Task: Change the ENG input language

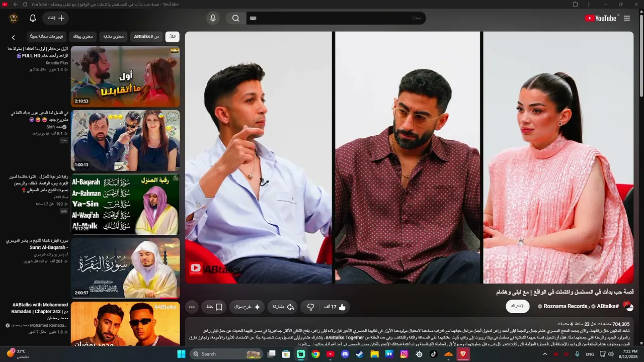Action: pyautogui.click(x=590, y=354)
